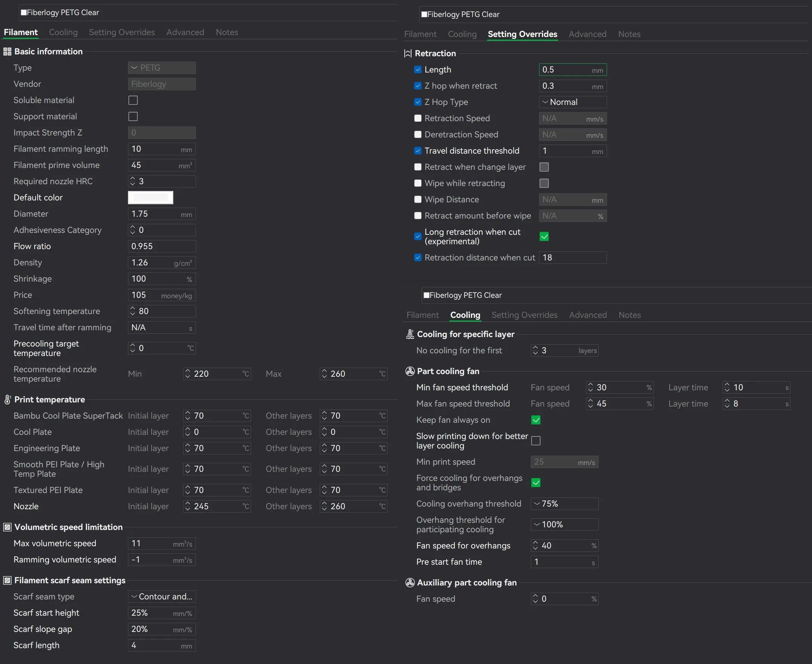Image resolution: width=812 pixels, height=664 pixels.
Task: Expand the Scarf seam type dropdown
Action: (x=162, y=597)
